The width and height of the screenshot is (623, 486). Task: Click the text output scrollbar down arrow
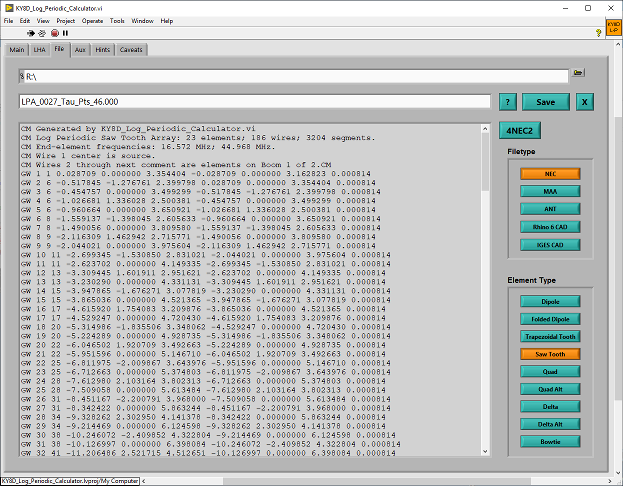point(485,451)
